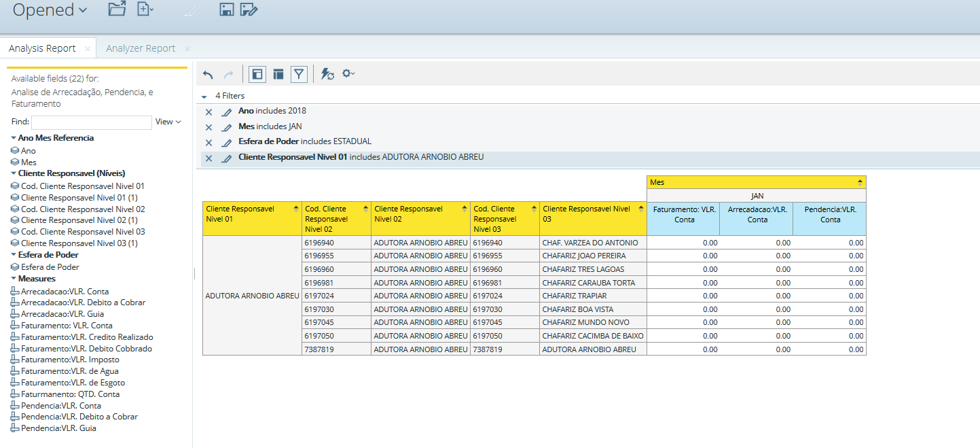Click the Open folder icon

click(x=117, y=9)
